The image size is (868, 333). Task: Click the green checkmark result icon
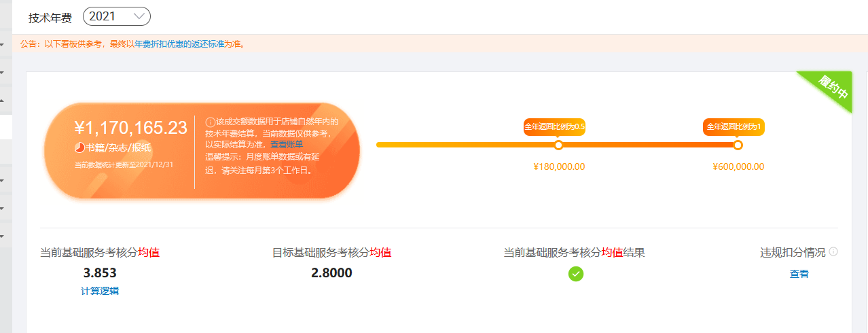pos(576,274)
